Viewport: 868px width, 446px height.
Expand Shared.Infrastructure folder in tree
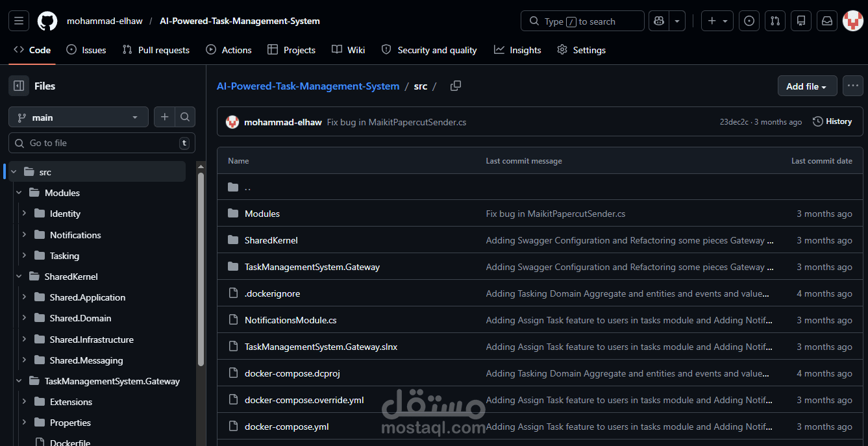click(24, 340)
